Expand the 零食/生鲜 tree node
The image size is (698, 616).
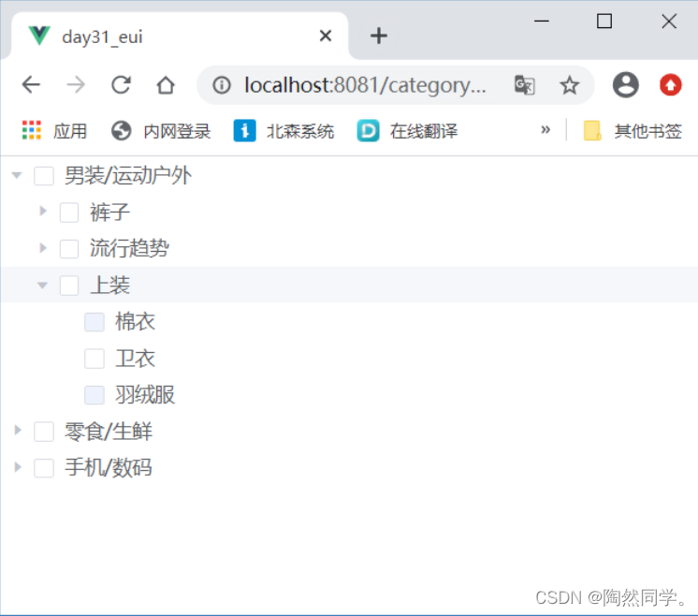tap(18, 431)
